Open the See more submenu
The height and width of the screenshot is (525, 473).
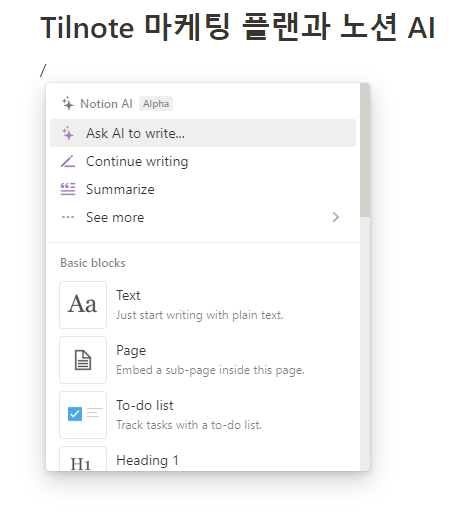(203, 217)
